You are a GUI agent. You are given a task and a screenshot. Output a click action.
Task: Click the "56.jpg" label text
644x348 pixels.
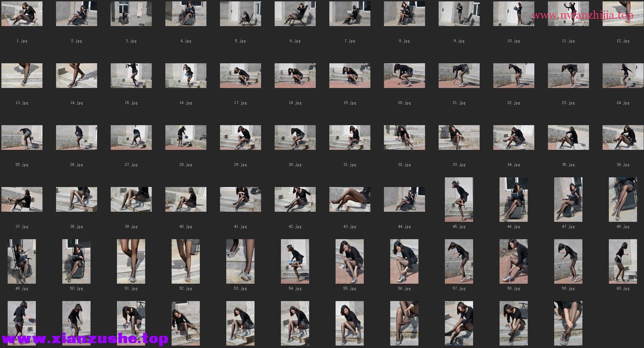(x=405, y=289)
